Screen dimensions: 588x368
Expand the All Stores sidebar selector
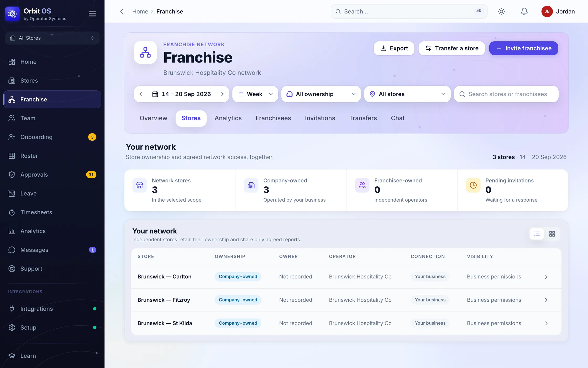click(52, 38)
